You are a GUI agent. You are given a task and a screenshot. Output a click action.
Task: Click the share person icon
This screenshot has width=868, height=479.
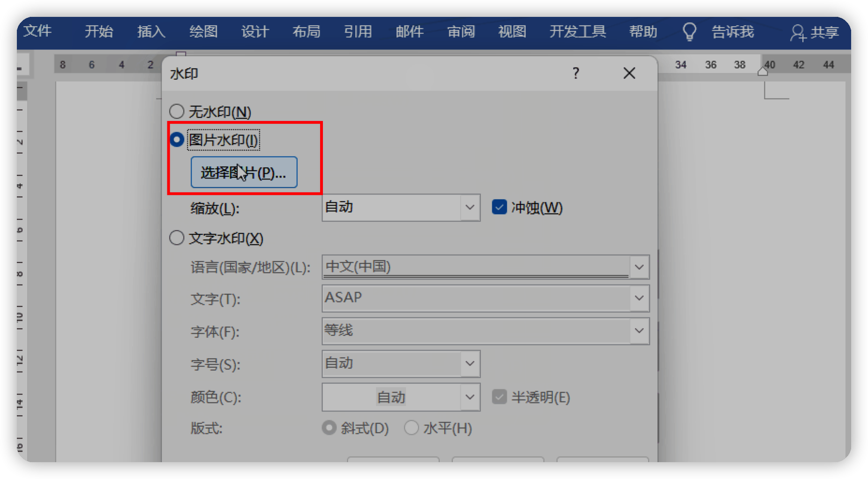[798, 32]
